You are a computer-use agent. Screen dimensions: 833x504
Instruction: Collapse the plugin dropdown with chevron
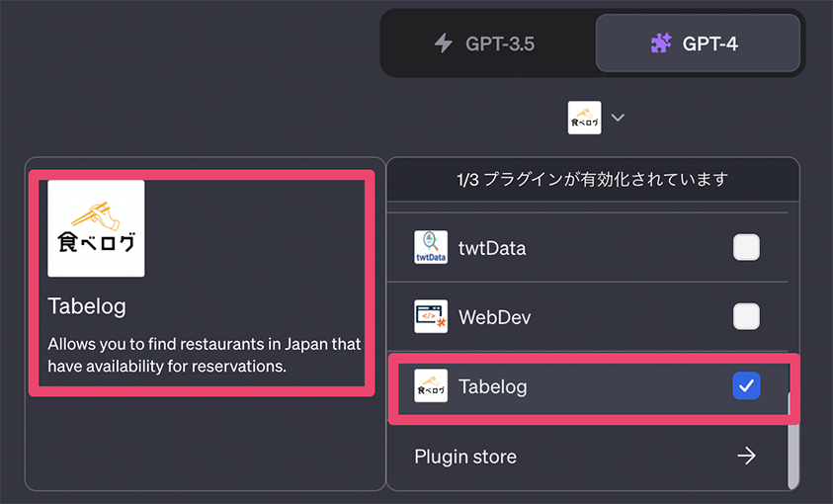[x=618, y=118]
